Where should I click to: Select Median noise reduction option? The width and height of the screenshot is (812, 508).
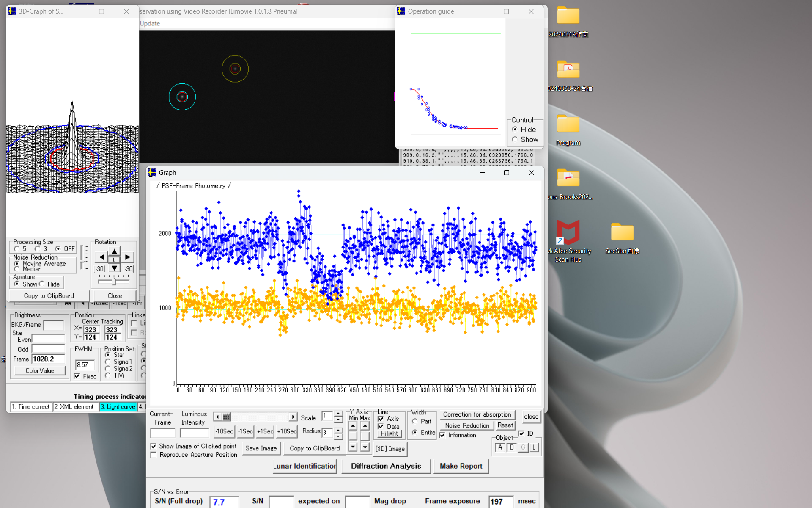coord(17,269)
